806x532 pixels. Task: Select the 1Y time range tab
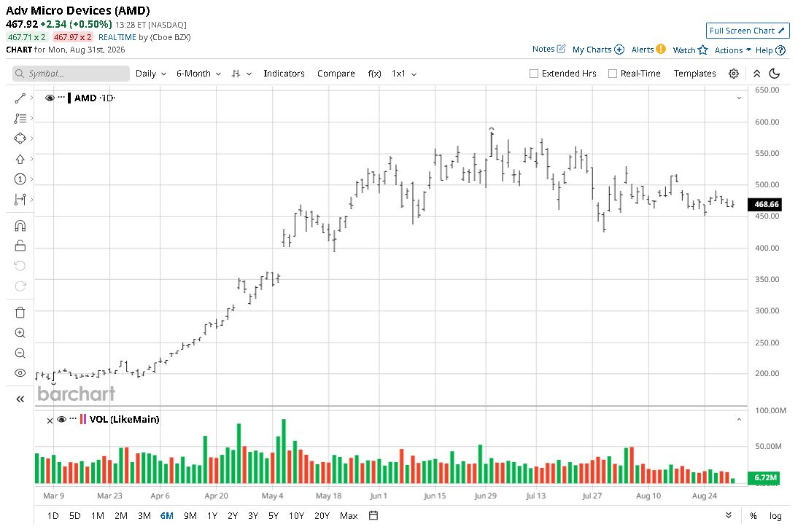click(x=212, y=515)
